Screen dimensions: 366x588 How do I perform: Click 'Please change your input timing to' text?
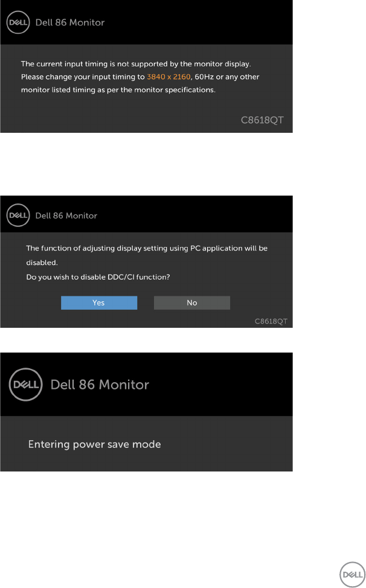tap(82, 77)
